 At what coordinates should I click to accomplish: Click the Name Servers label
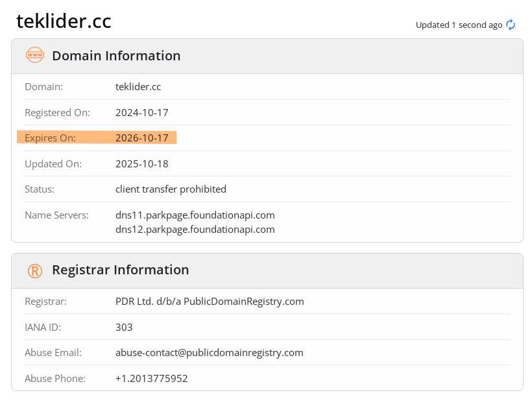(56, 215)
